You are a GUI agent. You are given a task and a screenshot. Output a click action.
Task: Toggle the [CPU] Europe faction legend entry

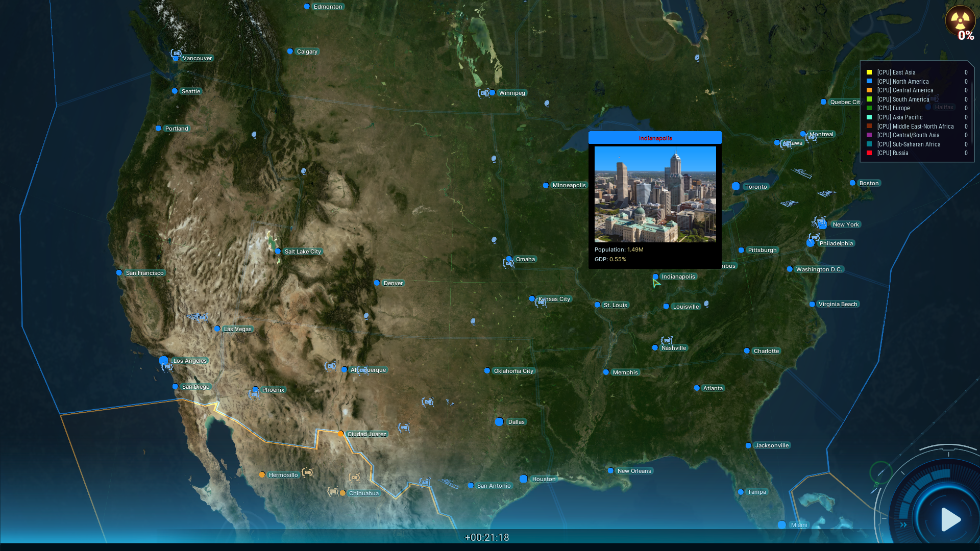coord(894,108)
